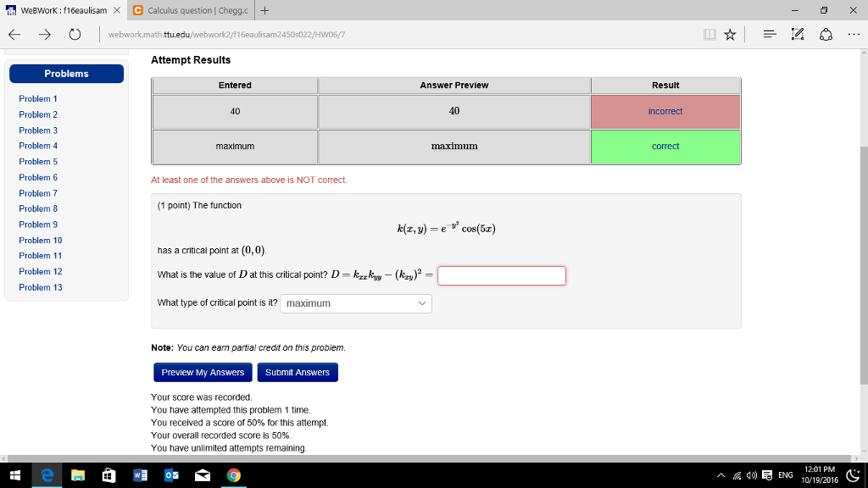The image size is (868, 488).
Task: Select the WeBWorK f16eaulisam tab
Action: (58, 10)
